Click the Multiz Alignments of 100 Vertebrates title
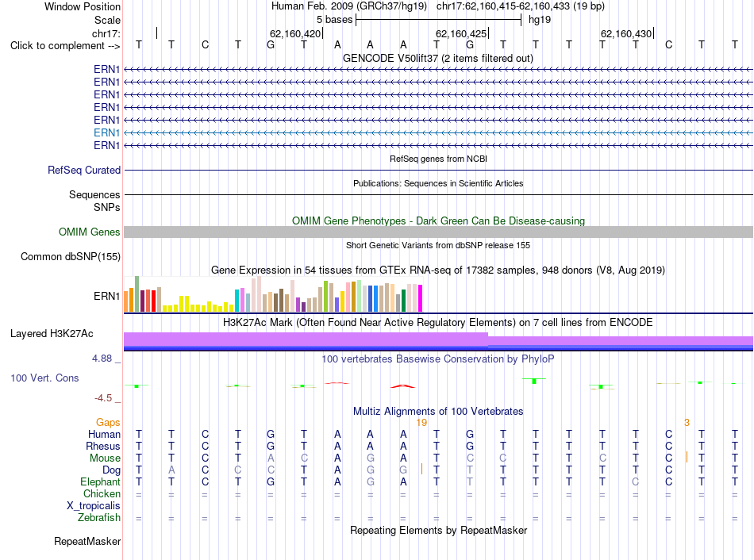754x560 pixels. coord(438,412)
